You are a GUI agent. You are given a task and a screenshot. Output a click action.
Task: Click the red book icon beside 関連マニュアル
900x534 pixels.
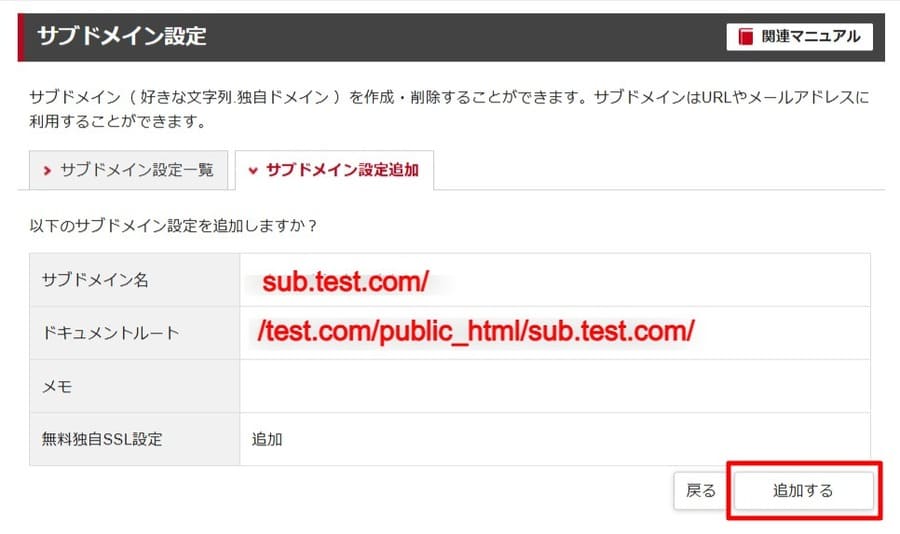click(745, 37)
